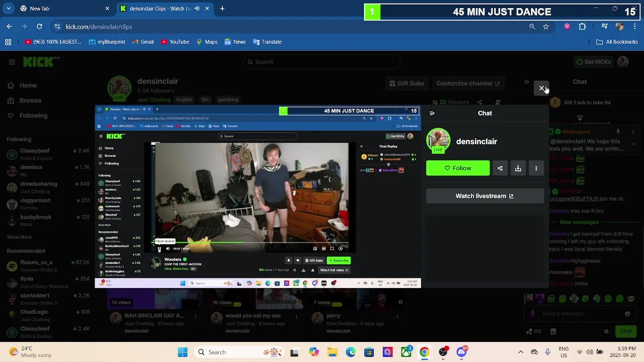Screen dimensions: 644x362
Task: Close the clip popup with the X button
Action: click(542, 88)
